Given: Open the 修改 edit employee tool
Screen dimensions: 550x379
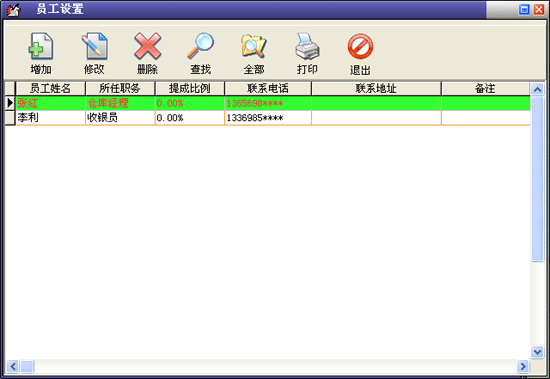Looking at the screenshot, I should point(94,47).
